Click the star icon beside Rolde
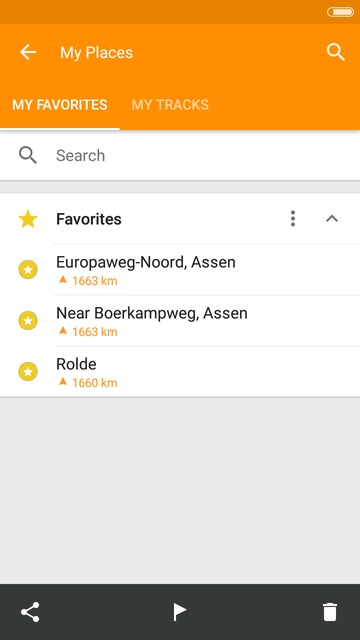This screenshot has width=360, height=640. 28,371
